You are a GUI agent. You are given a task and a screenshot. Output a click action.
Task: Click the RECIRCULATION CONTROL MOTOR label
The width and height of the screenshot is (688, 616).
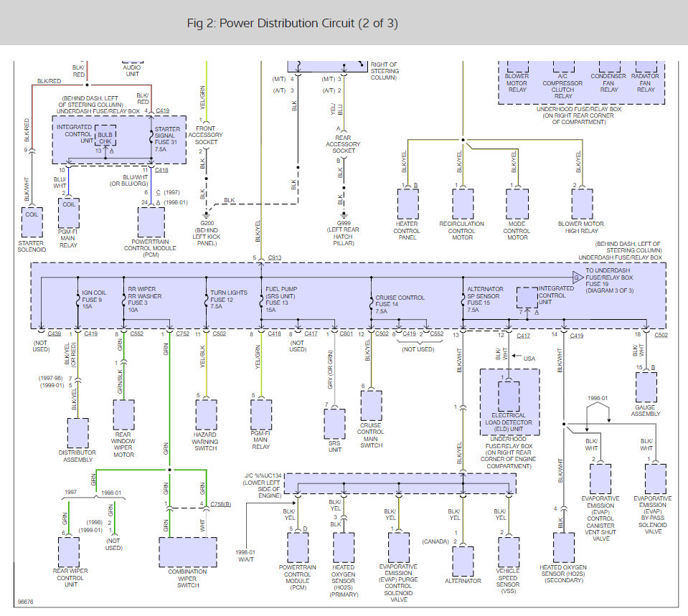(461, 231)
